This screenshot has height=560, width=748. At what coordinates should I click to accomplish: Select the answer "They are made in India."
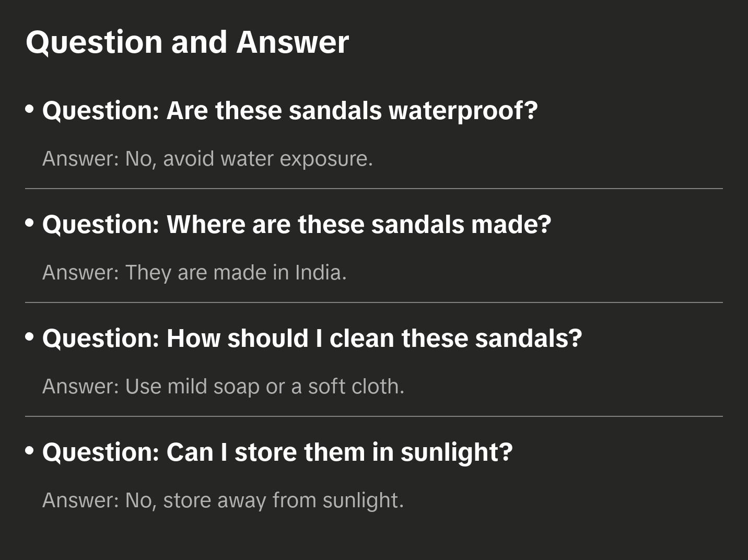click(x=194, y=273)
